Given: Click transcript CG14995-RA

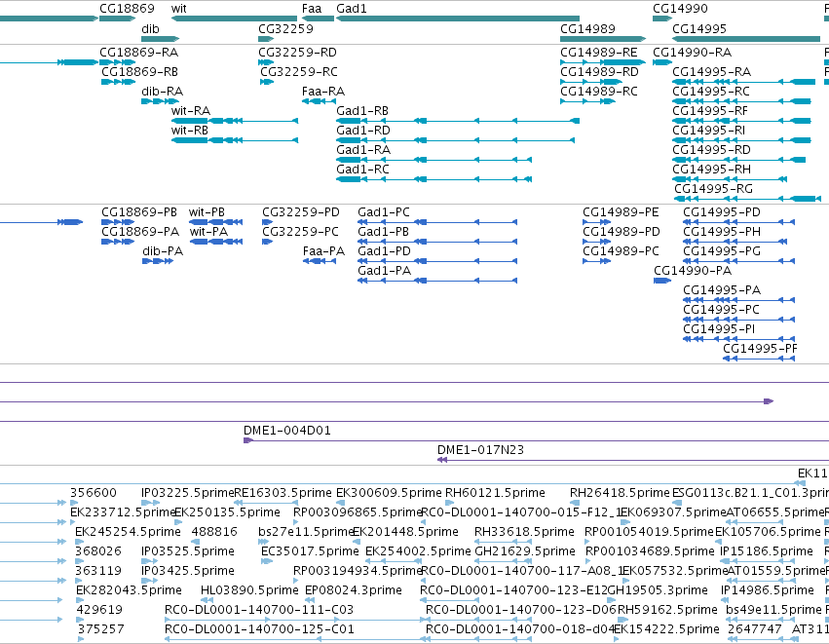Looking at the screenshot, I should [711, 72].
